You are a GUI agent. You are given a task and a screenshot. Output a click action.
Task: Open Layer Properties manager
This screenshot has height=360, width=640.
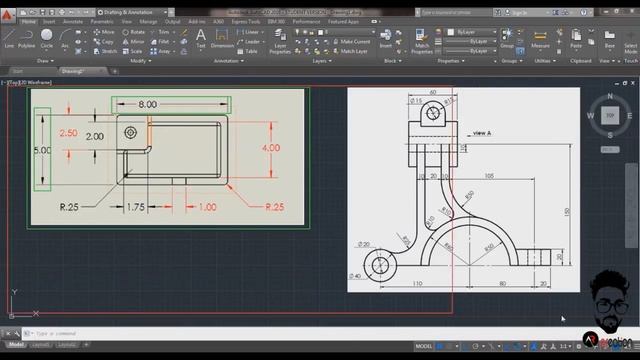[x=280, y=41]
